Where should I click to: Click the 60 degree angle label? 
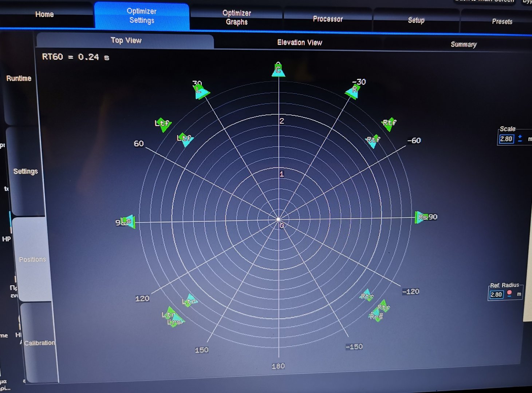point(139,144)
